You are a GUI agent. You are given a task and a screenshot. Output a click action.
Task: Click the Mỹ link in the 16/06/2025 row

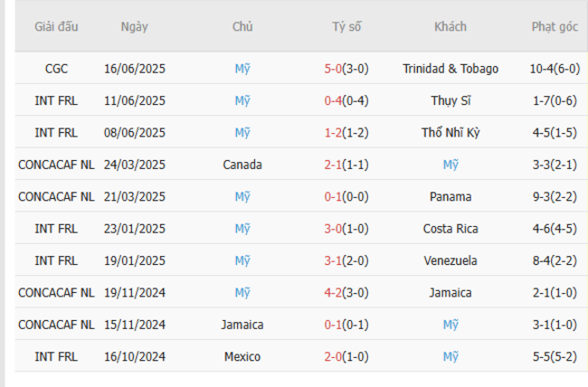[242, 68]
